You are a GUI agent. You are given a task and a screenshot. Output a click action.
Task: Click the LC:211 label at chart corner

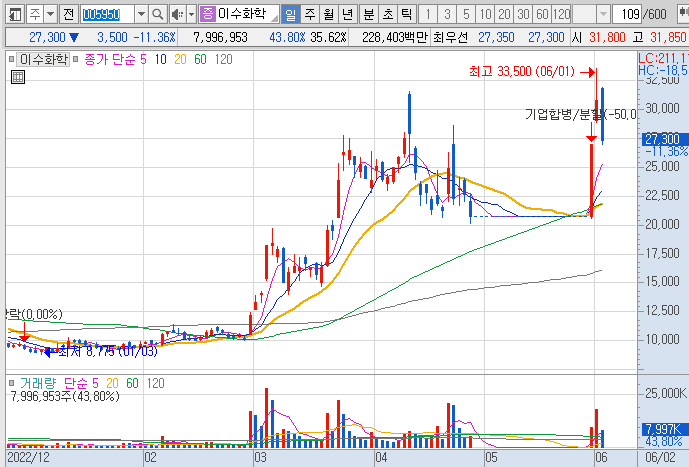(x=663, y=58)
